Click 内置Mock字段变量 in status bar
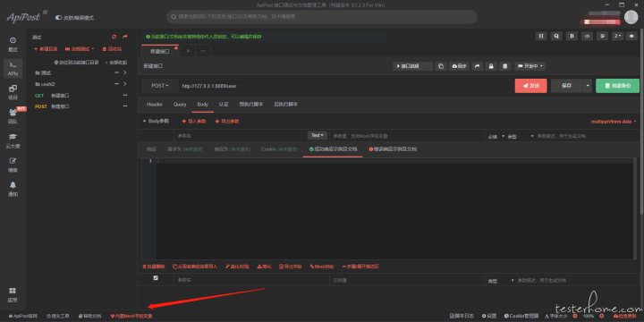Viewport: 644px width, 322px height. click(131, 317)
